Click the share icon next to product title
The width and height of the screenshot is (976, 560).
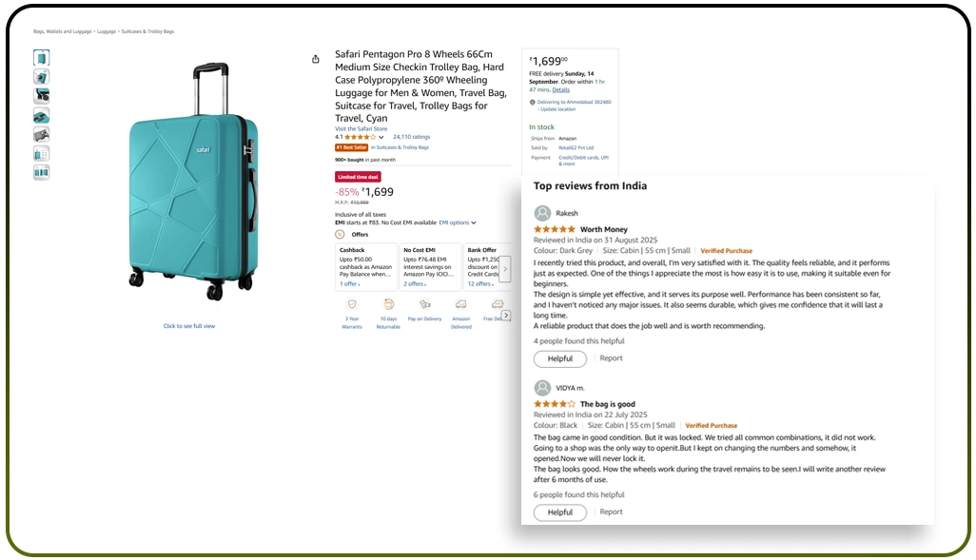(315, 59)
